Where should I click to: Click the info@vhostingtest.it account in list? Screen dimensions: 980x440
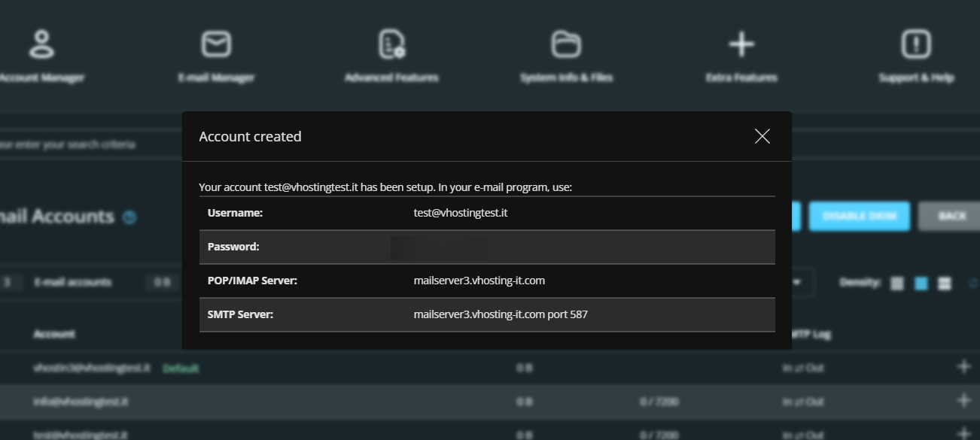click(81, 402)
